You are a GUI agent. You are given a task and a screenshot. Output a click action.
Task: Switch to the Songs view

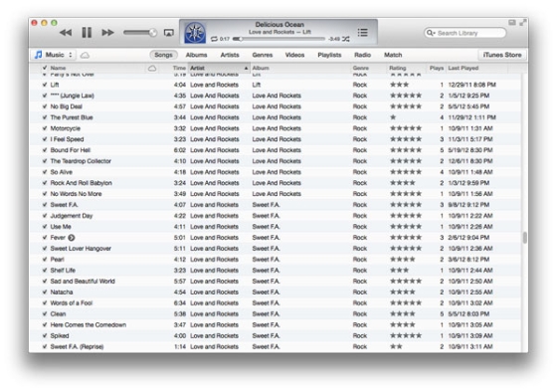(x=163, y=55)
